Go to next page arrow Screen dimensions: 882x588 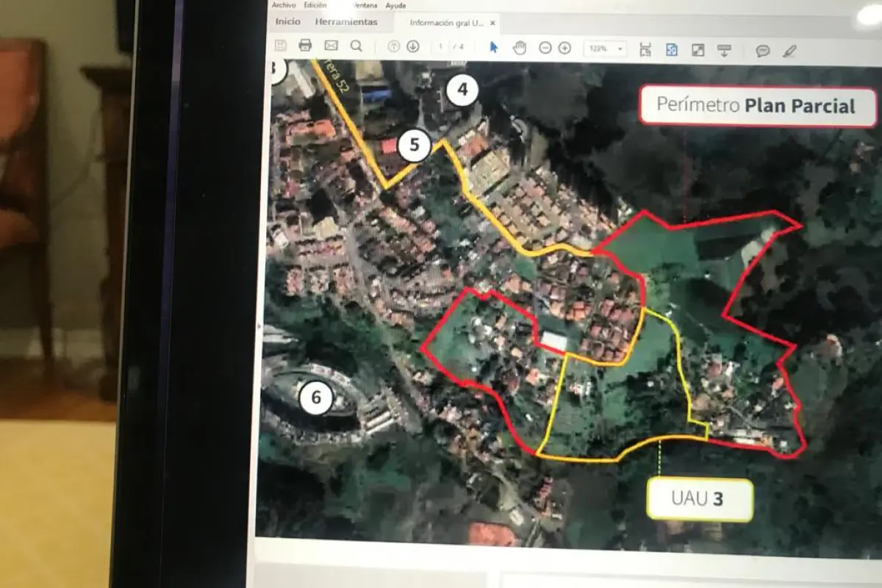click(413, 46)
